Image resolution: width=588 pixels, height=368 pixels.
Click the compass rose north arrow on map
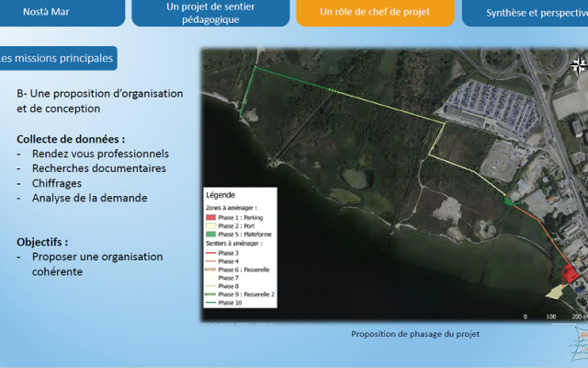[579, 64]
